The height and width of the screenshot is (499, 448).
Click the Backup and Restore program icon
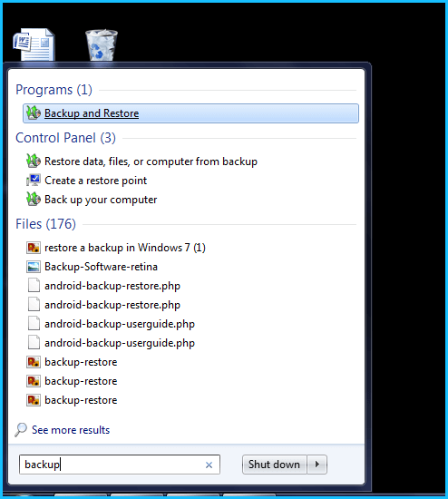tap(34, 113)
